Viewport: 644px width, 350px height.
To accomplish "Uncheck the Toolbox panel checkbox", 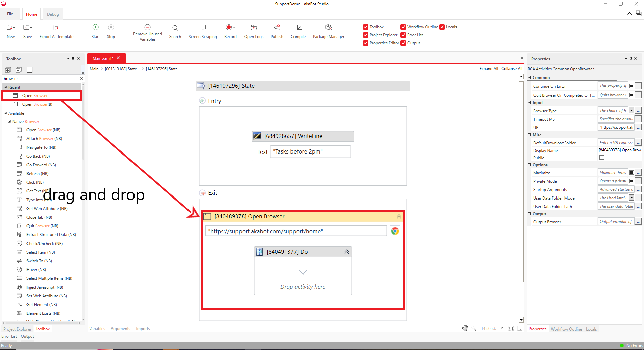I will pyautogui.click(x=366, y=27).
